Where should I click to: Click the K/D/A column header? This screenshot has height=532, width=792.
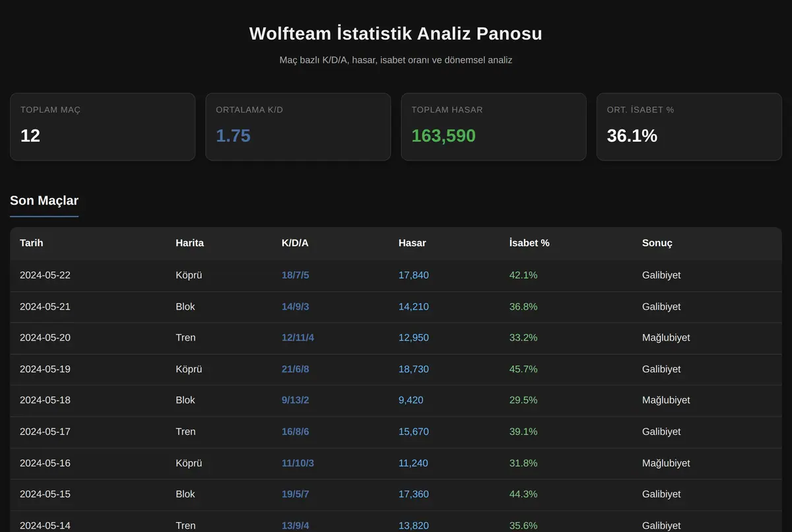tap(295, 243)
